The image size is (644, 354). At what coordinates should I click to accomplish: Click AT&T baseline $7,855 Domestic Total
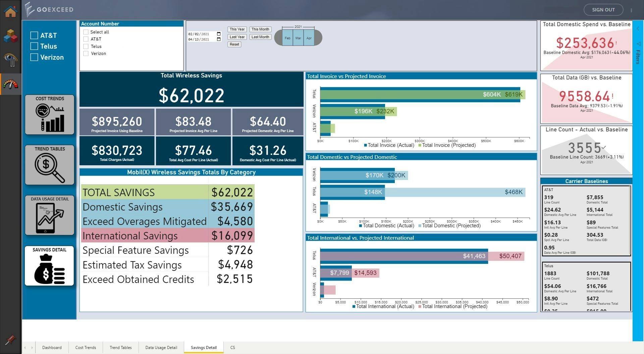[x=595, y=197]
